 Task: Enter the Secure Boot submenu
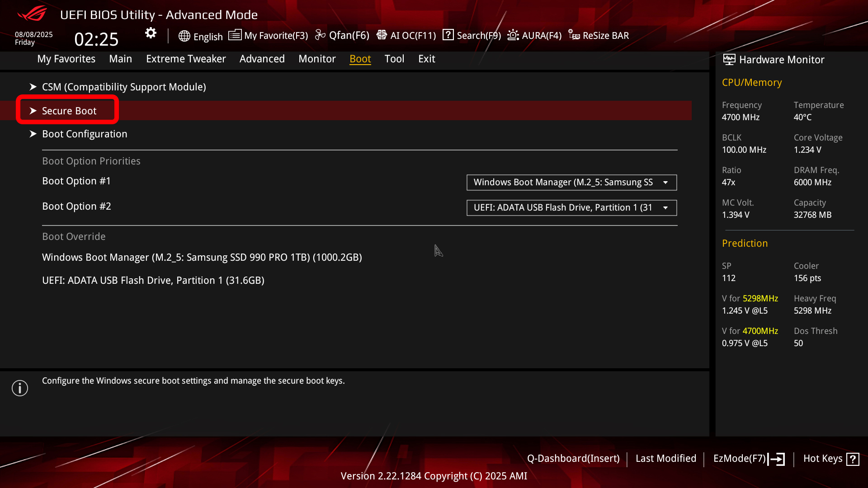pos(69,110)
